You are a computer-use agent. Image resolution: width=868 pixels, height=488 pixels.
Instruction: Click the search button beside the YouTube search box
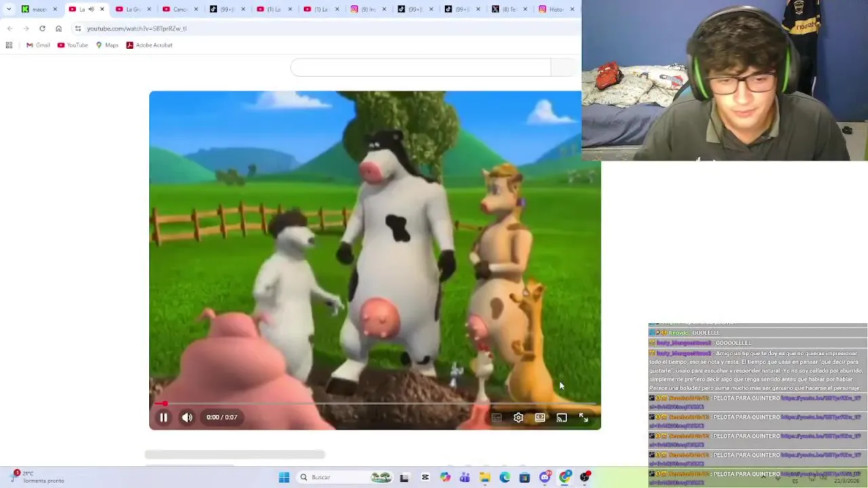[566, 67]
